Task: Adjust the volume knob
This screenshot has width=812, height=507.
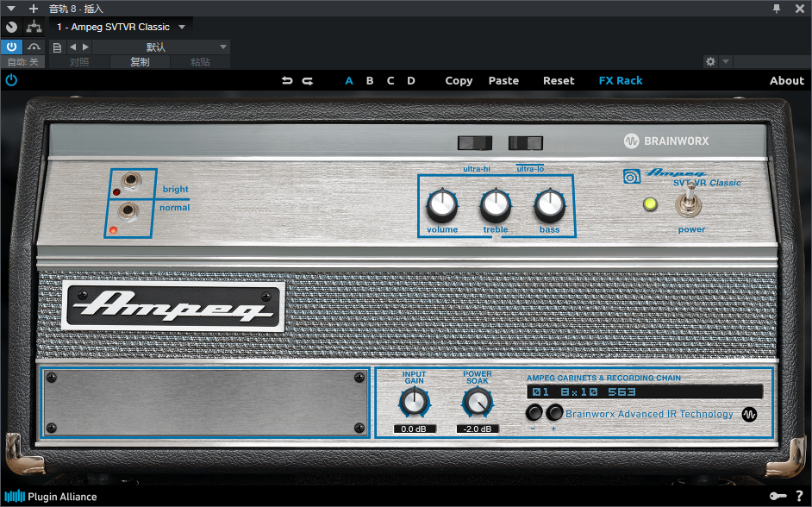Action: (442, 205)
